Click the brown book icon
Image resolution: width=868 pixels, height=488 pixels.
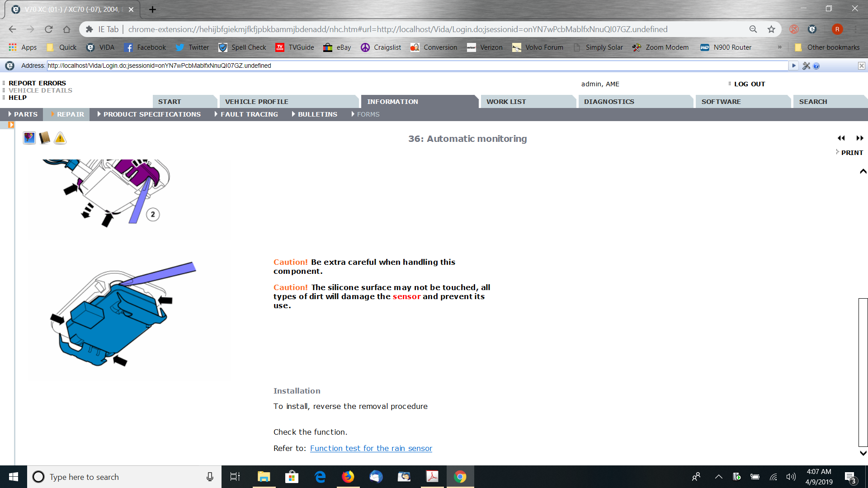[x=44, y=138]
